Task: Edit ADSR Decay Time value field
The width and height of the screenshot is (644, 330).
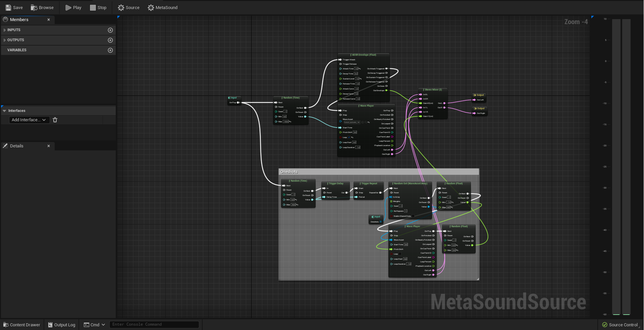Action: [x=356, y=74]
